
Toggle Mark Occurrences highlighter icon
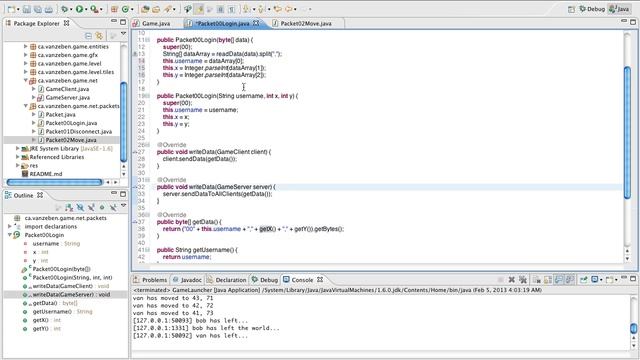(x=200, y=9)
